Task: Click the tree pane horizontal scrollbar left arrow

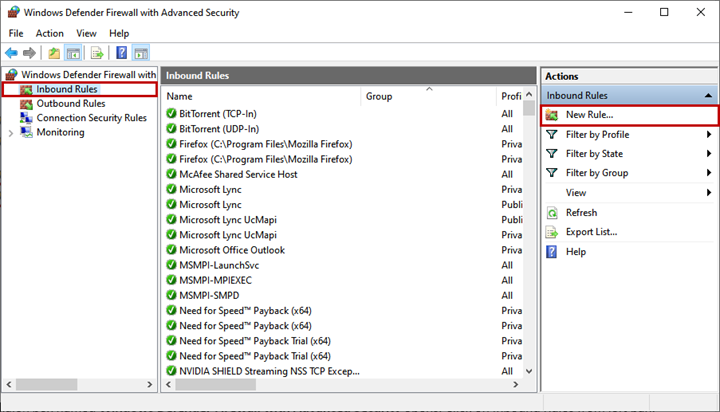Action: pos(9,384)
